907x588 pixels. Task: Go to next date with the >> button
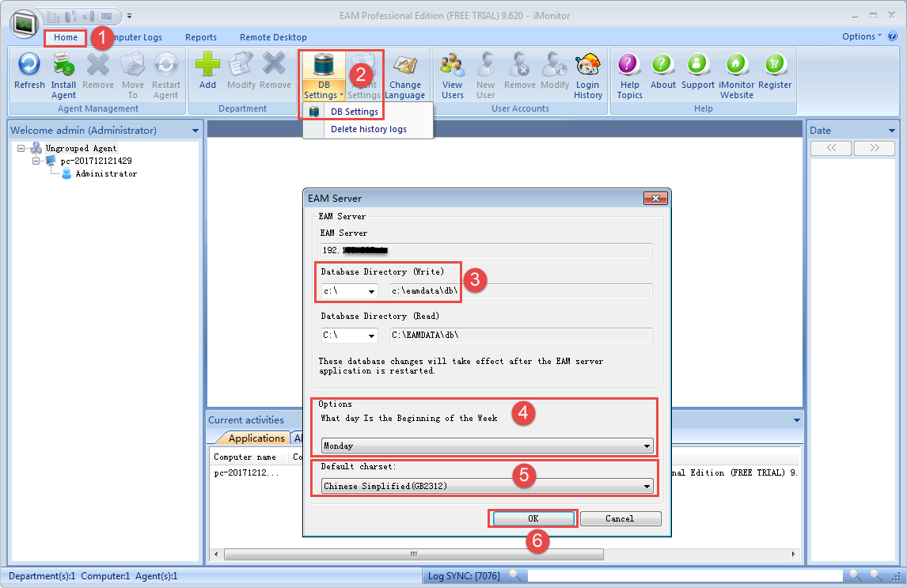pos(875,148)
